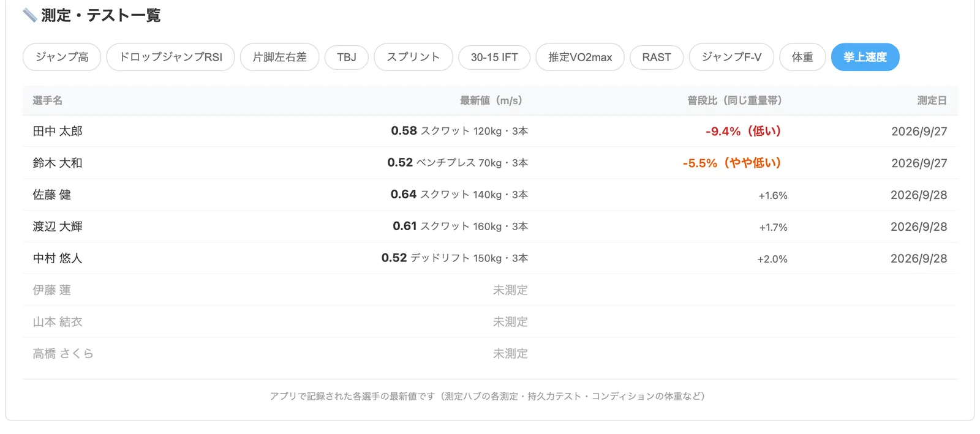Switch to スプリント tab

pos(413,57)
